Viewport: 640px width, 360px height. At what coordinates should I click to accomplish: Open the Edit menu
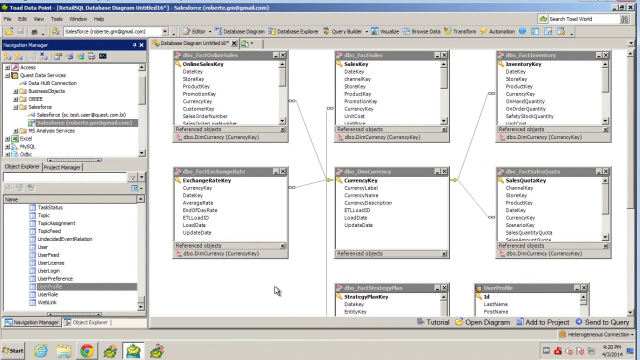tap(22, 19)
